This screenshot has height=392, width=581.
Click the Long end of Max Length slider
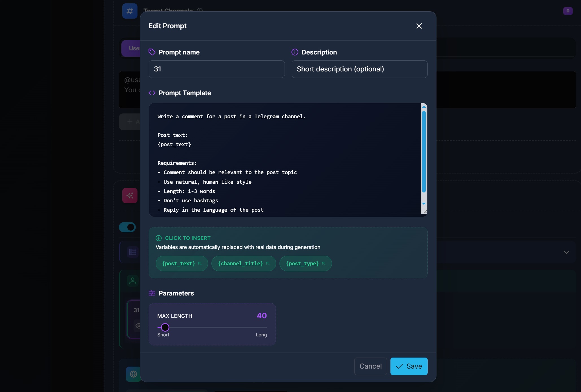pyautogui.click(x=261, y=335)
